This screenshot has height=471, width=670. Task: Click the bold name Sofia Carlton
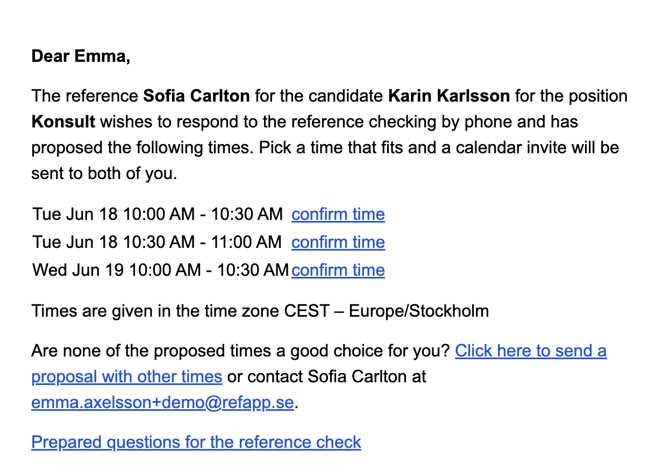coord(197,96)
